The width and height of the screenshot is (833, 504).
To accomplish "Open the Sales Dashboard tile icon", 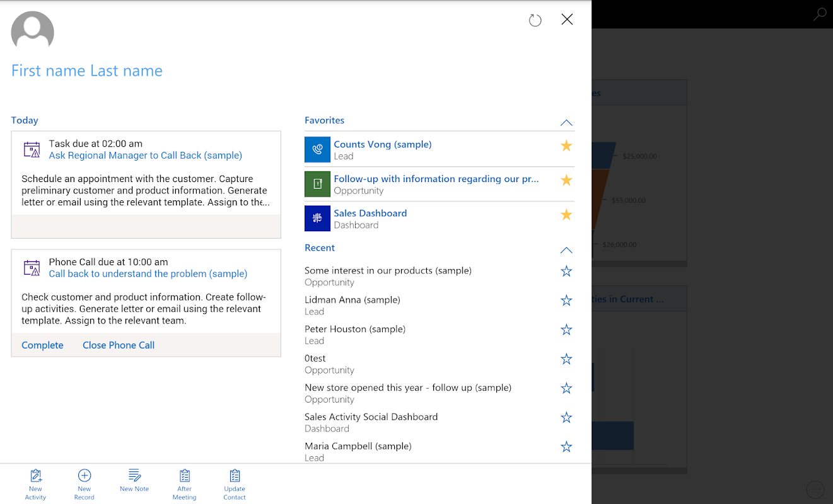I will pos(317,219).
